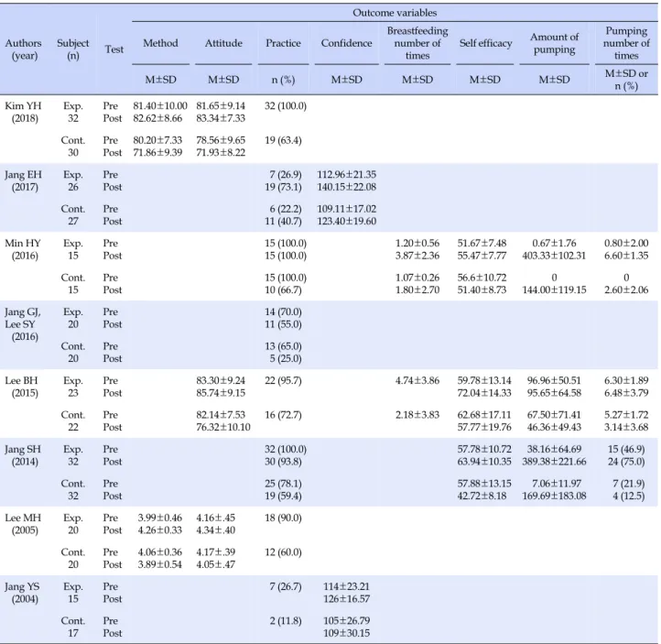Select 'Breastfeeding number of times' header
This screenshot has width=661, height=644.
click(417, 43)
